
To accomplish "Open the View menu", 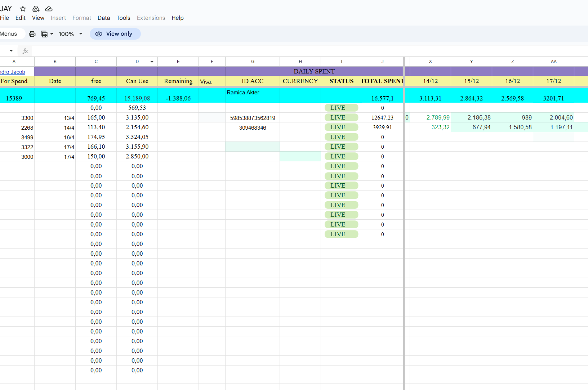I will click(38, 18).
